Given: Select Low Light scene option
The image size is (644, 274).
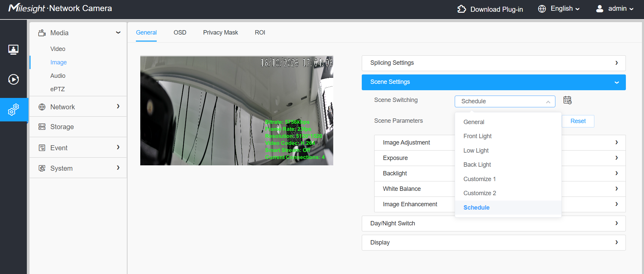Looking at the screenshot, I should pyautogui.click(x=508, y=151).
